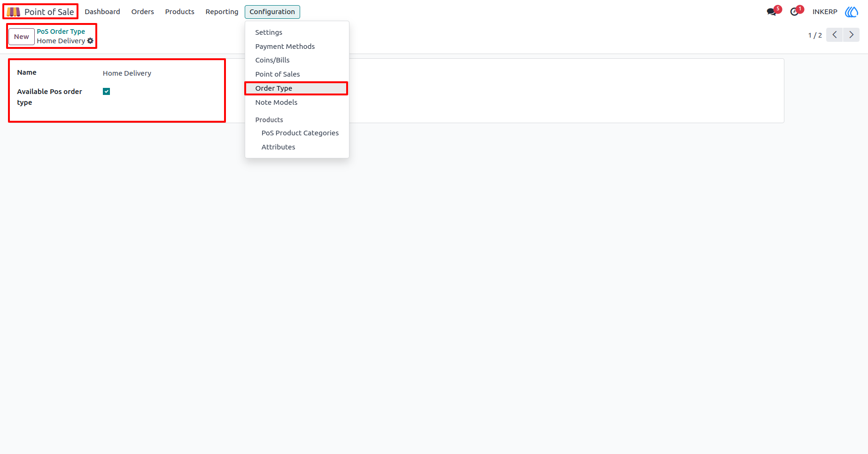Go to the next record arrow
The height and width of the screenshot is (454, 868).
(x=851, y=35)
